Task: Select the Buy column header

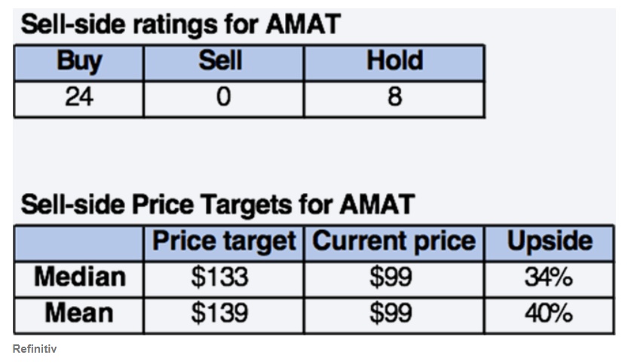Action: 78,63
